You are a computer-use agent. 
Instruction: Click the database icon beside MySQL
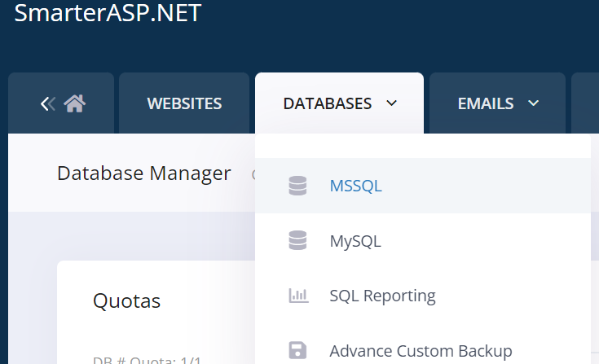click(x=297, y=240)
